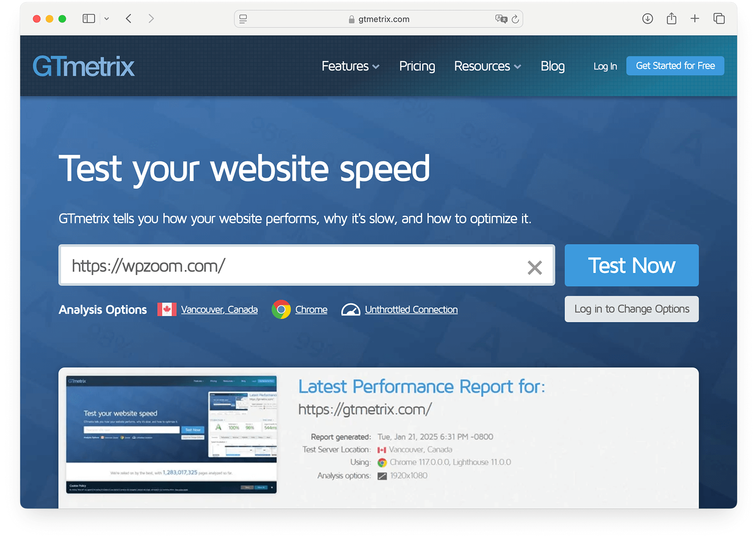Open the Pricing page
Screen dimensions: 756x537
(417, 66)
